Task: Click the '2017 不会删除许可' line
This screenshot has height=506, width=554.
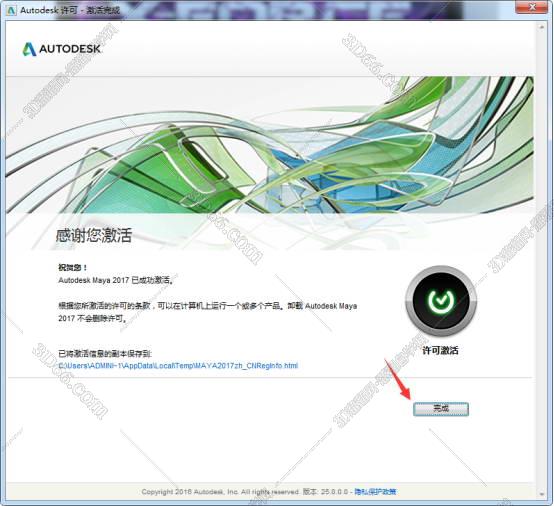Action: click(x=93, y=318)
